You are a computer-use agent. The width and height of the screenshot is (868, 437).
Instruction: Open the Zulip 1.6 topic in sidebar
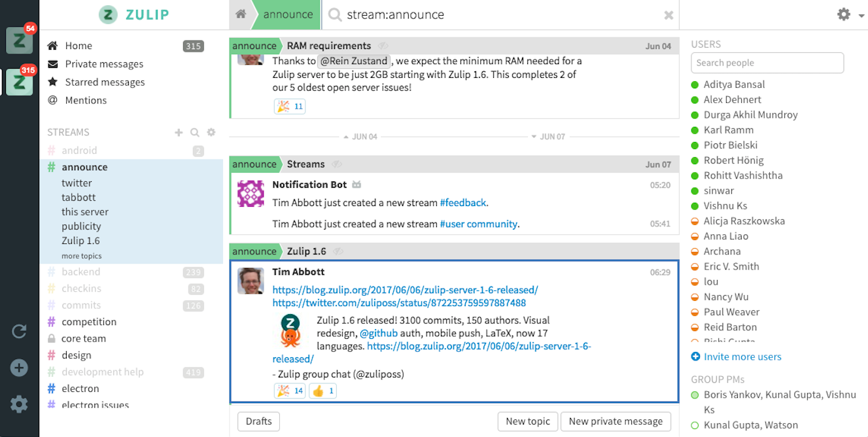tap(80, 241)
